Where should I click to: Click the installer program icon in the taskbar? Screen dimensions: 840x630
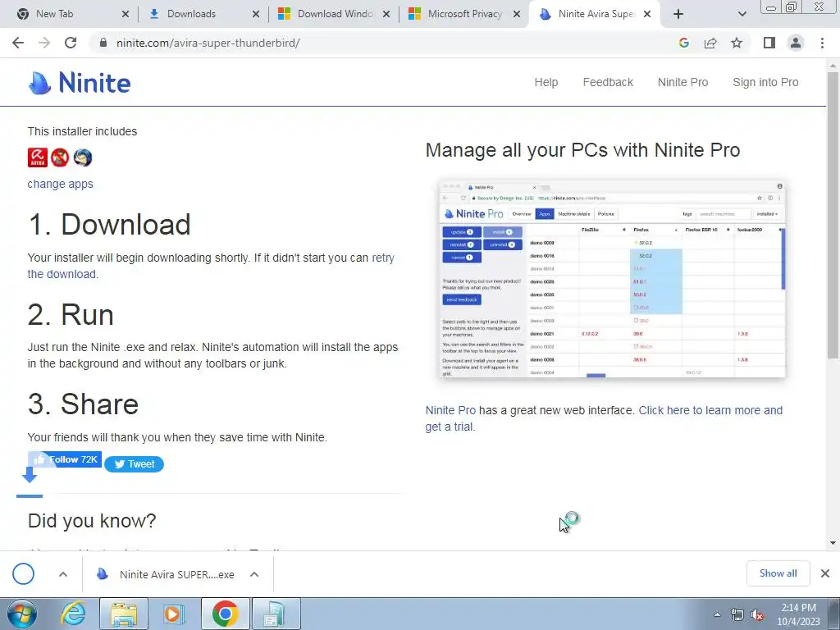tap(276, 614)
